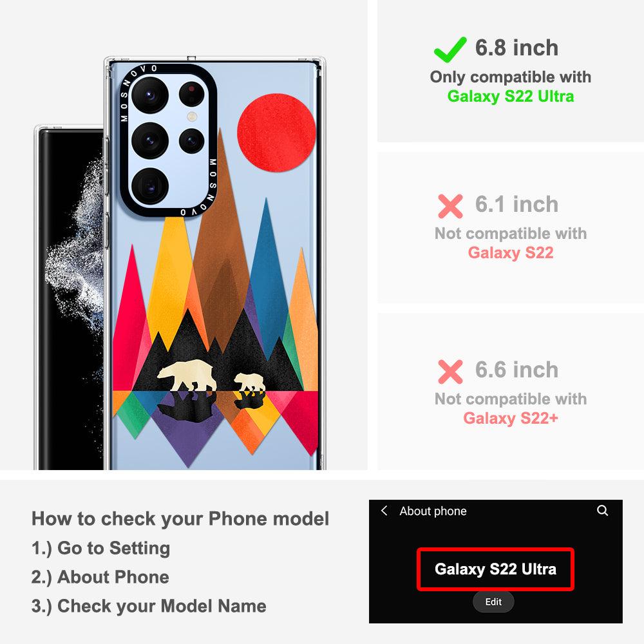
Task: Click the How to check your Phone model heading
Action: coord(180,518)
